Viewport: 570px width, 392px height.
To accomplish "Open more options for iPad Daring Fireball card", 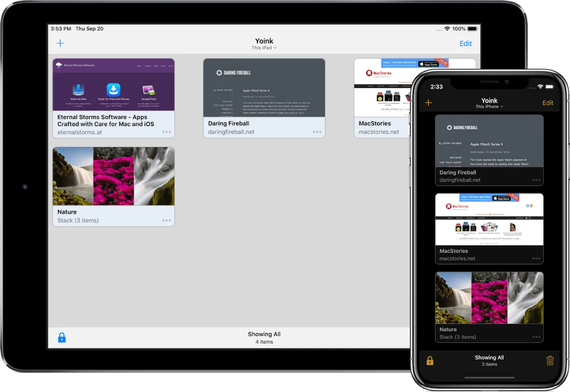I will [x=317, y=132].
